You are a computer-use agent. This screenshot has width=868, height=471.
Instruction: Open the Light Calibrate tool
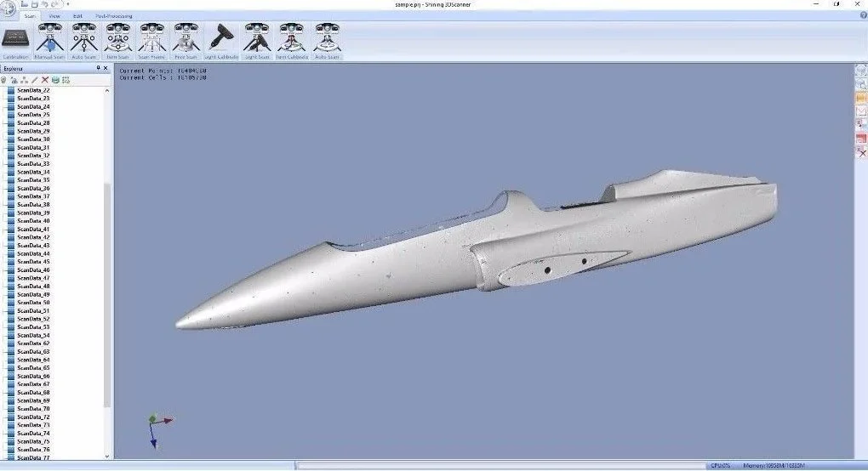coord(221,41)
